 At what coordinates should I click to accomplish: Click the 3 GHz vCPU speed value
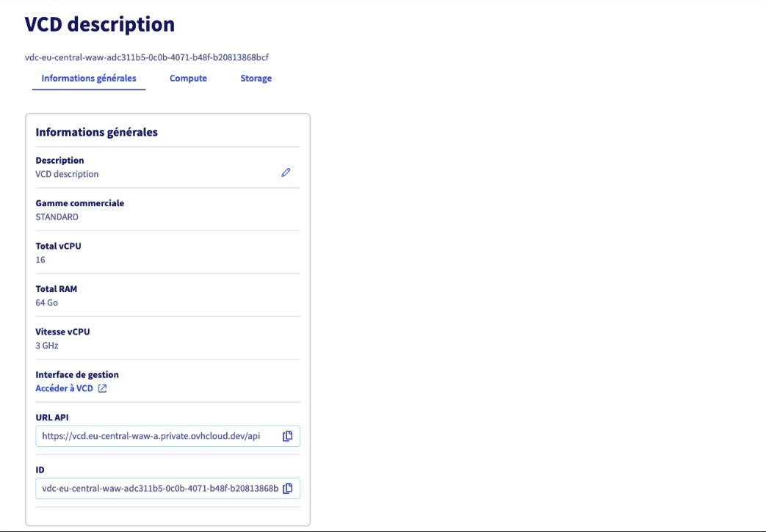coord(47,345)
